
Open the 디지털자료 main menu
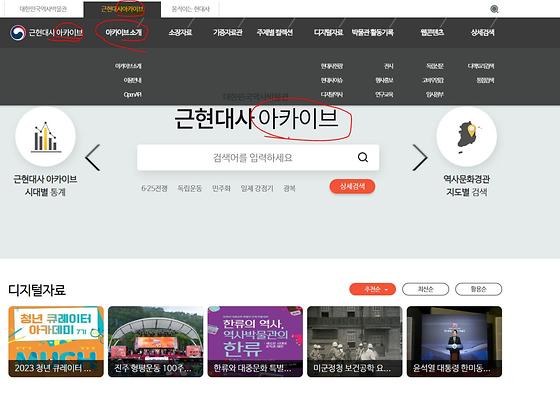(329, 33)
